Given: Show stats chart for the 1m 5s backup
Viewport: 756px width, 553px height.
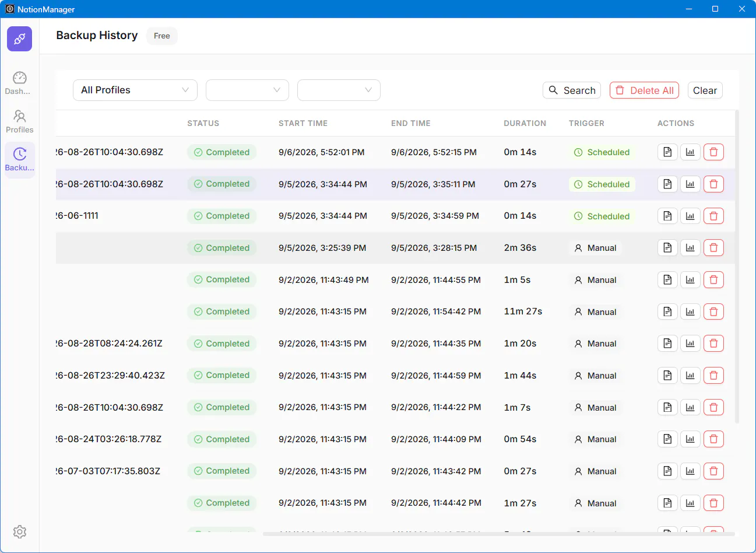Looking at the screenshot, I should pyautogui.click(x=690, y=280).
